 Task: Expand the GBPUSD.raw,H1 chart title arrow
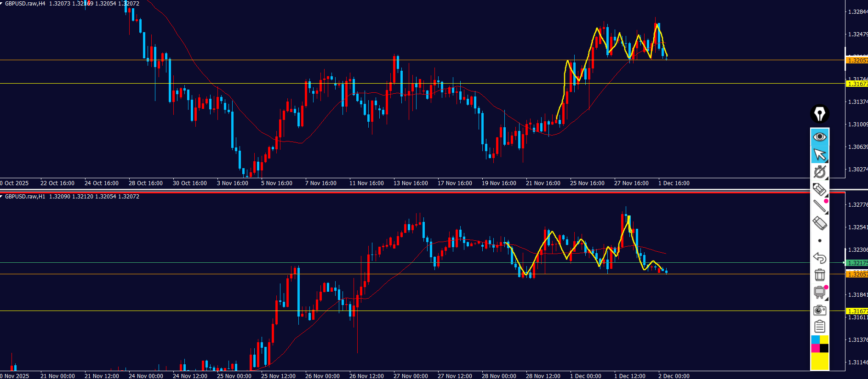click(x=2, y=196)
